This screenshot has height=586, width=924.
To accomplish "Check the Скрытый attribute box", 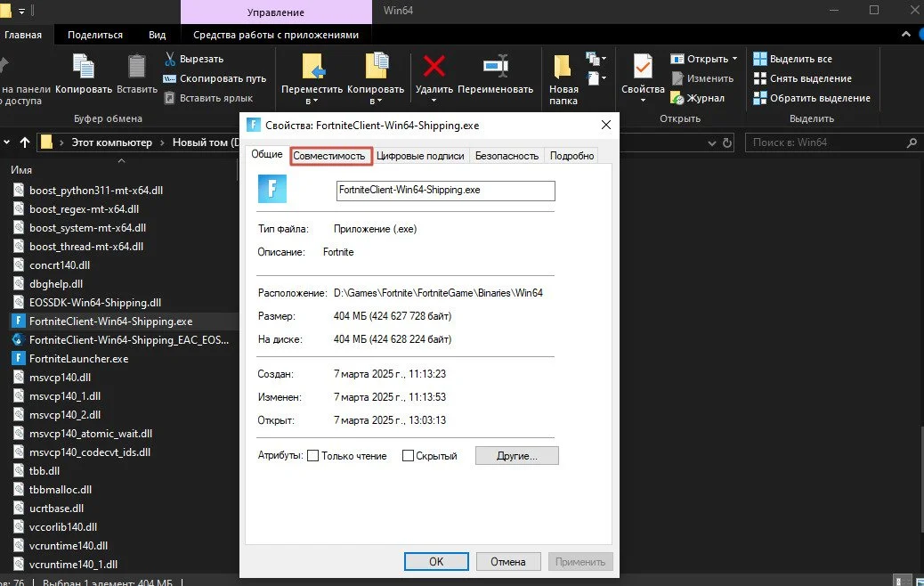I will (x=408, y=456).
